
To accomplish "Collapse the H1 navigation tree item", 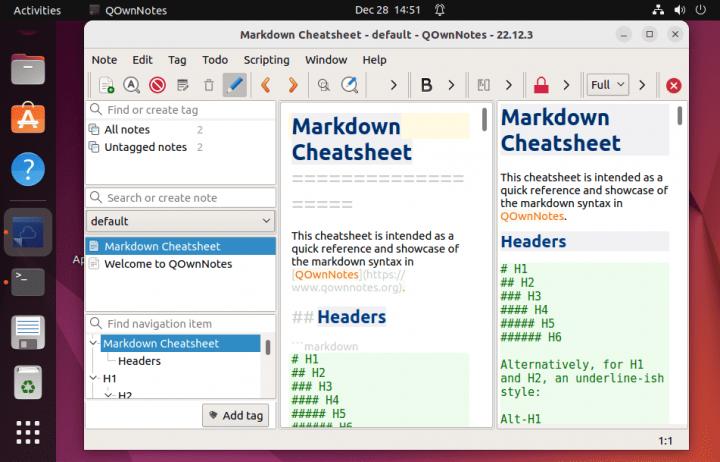I will [x=94, y=379].
